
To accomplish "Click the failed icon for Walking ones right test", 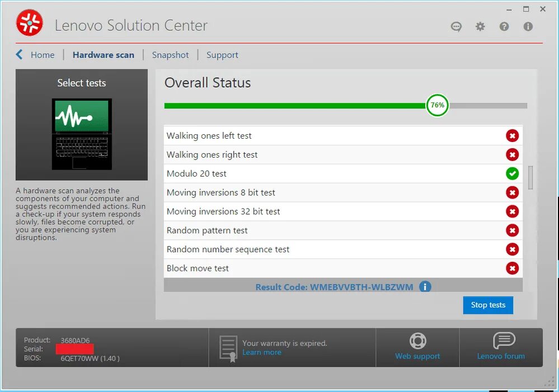I will coord(513,155).
